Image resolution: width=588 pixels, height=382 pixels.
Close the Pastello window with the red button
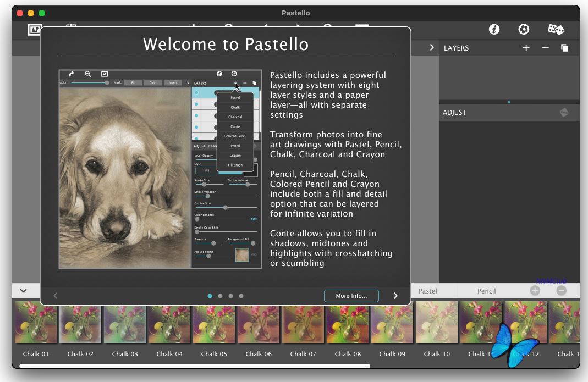click(x=20, y=13)
